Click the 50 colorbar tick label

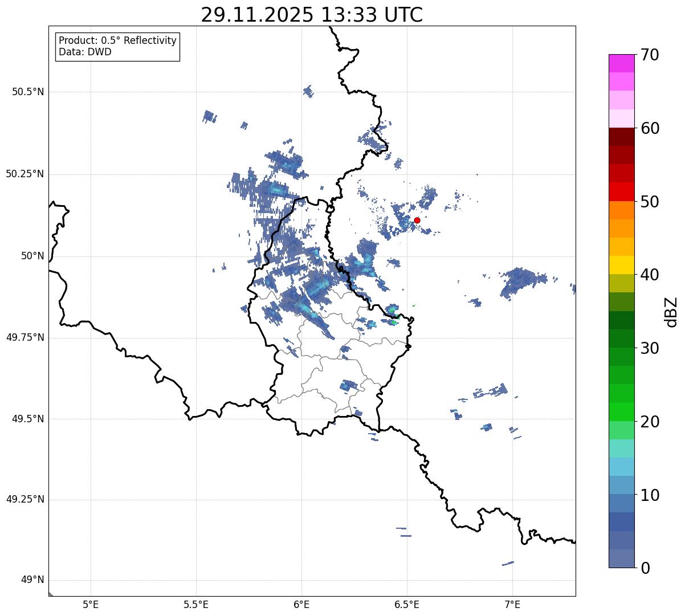point(650,202)
